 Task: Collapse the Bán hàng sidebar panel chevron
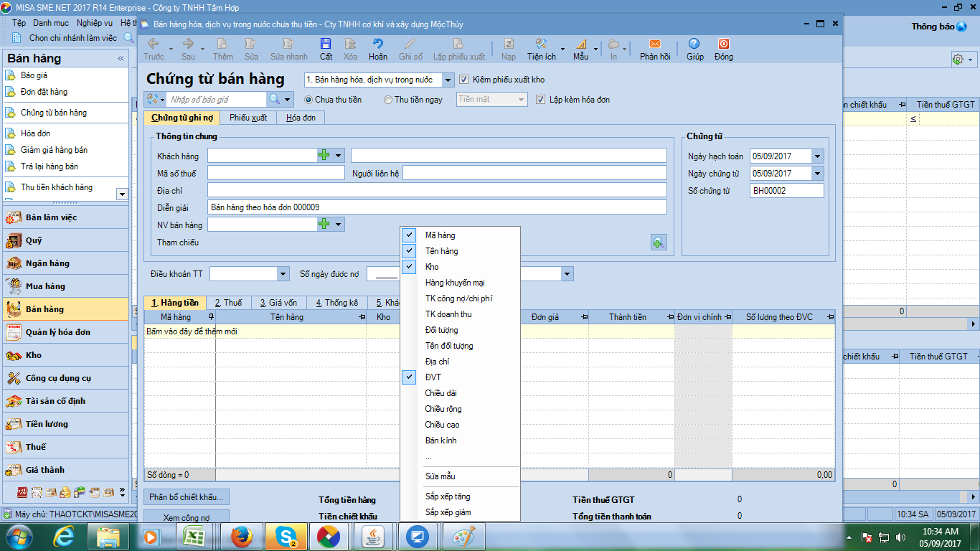(121, 59)
